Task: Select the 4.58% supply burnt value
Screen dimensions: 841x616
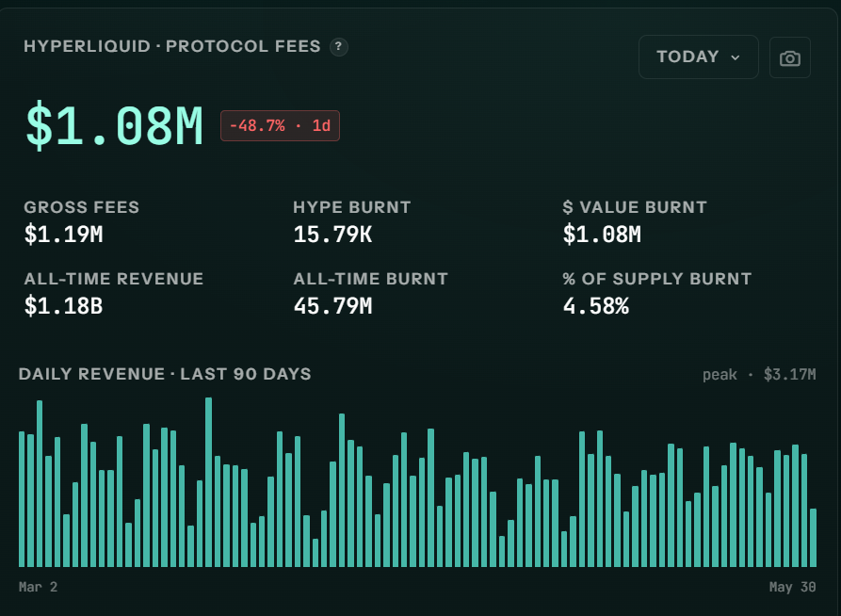Action: coord(595,306)
